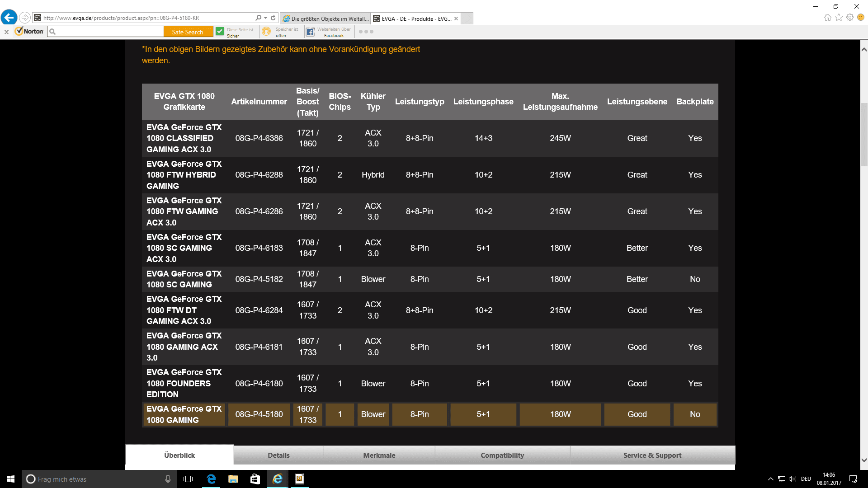Close the EVGA browser tab
This screenshot has width=868, height=488.
tap(456, 19)
